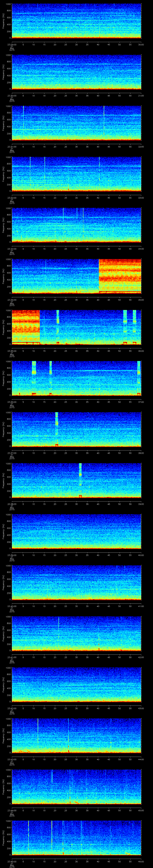
Task: Click the burst near 21 s in the 23:35 panel
Action: (x=58, y=327)
